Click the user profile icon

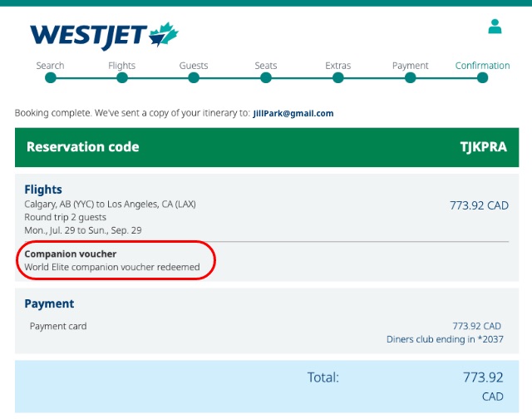tap(495, 26)
